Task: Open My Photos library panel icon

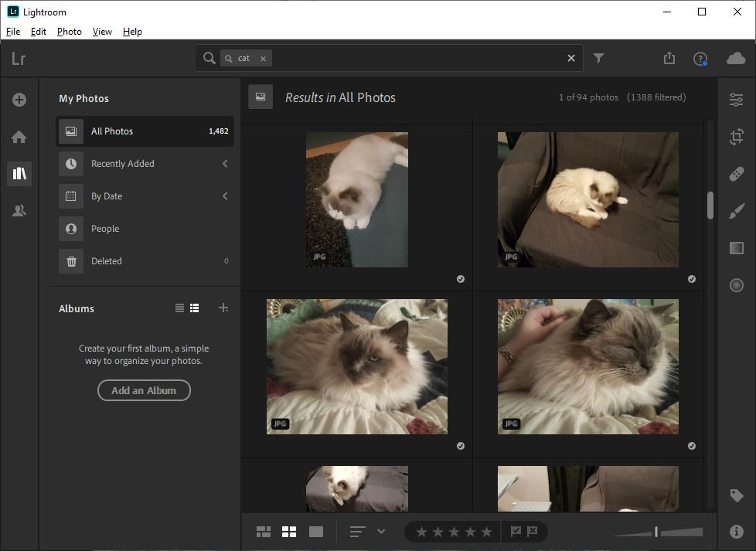Action: click(19, 174)
